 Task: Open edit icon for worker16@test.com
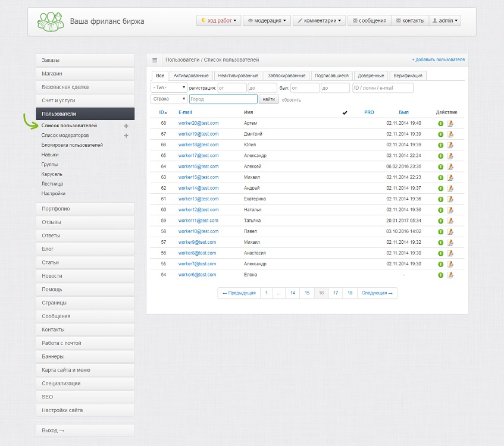tap(450, 167)
